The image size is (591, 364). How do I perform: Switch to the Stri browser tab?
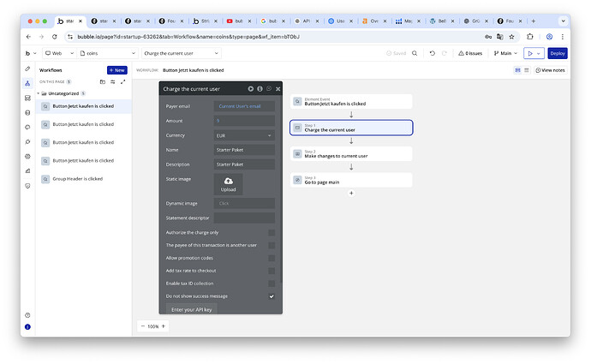click(205, 21)
